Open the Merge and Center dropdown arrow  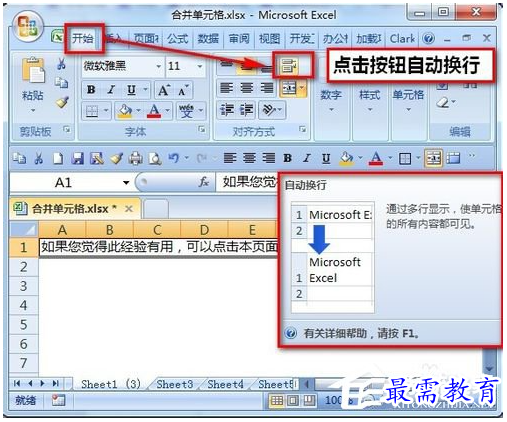tap(302, 88)
